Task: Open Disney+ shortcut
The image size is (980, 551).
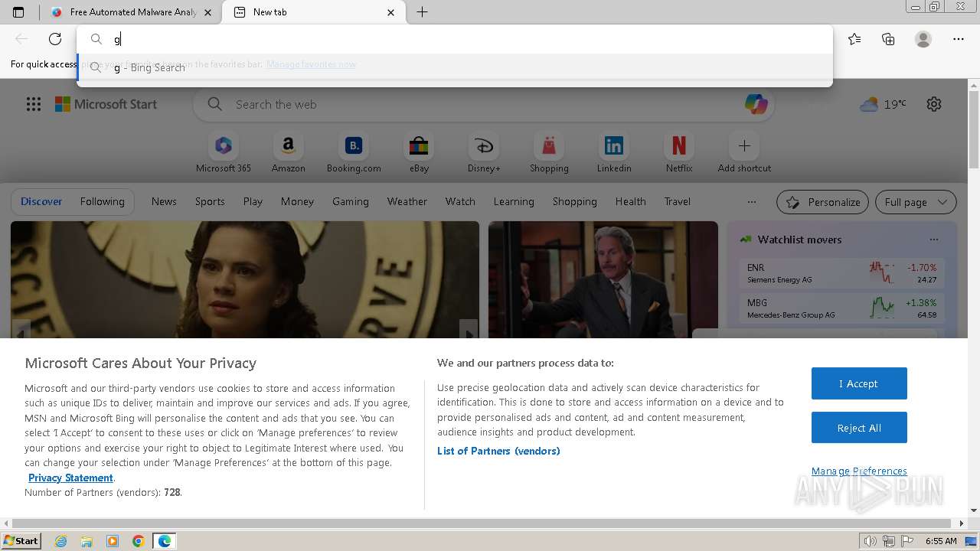Action: 484,153
